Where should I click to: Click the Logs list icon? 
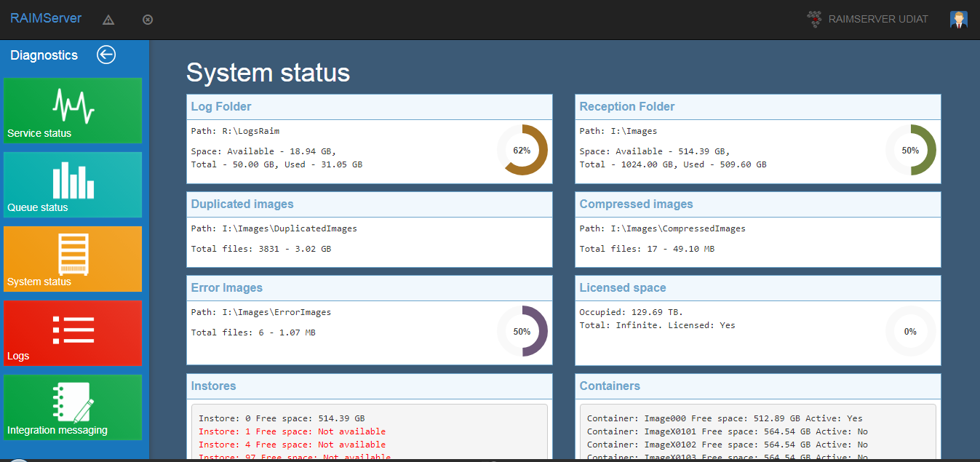point(73,330)
